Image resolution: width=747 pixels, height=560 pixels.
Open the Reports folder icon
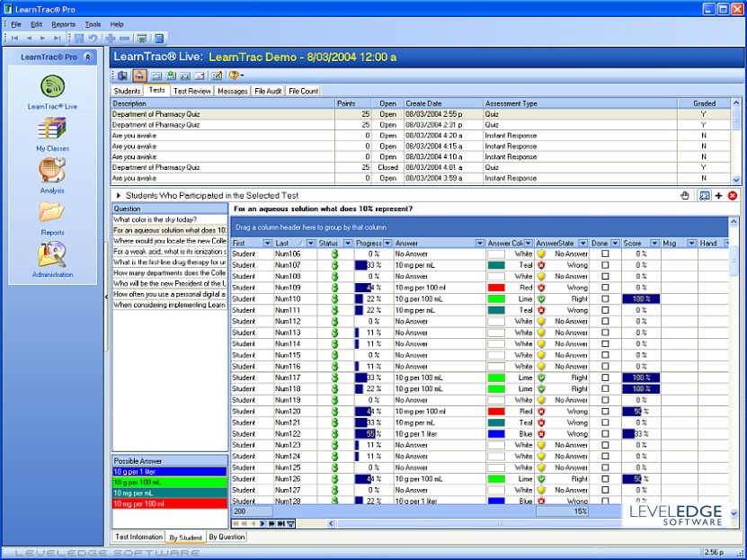coord(52,212)
